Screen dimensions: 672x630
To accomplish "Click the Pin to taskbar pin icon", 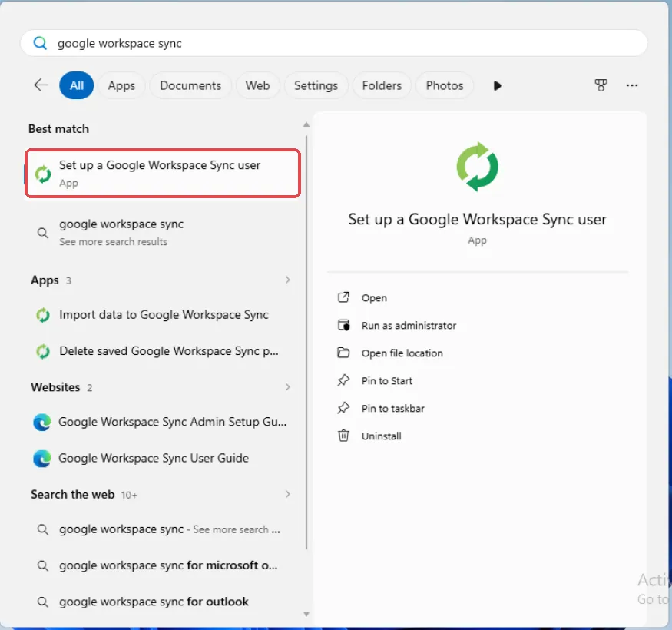I will click(343, 408).
